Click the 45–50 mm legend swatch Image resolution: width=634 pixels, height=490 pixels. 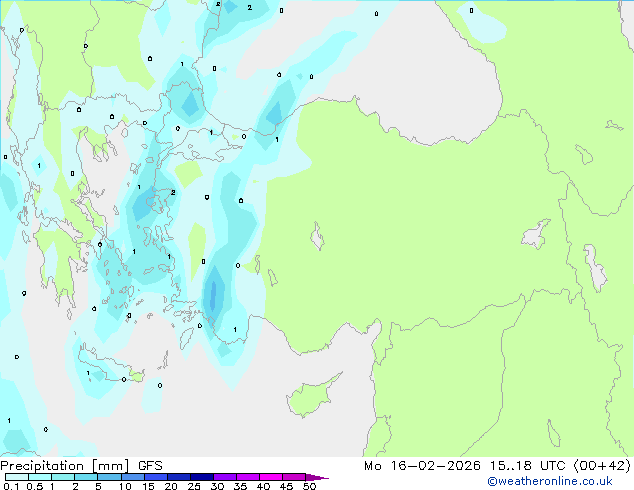point(294,477)
